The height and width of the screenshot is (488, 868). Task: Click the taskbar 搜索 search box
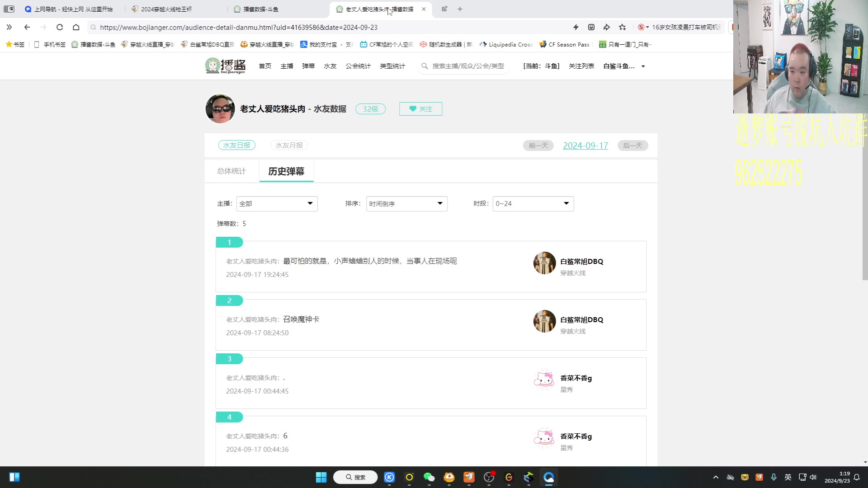point(355,477)
